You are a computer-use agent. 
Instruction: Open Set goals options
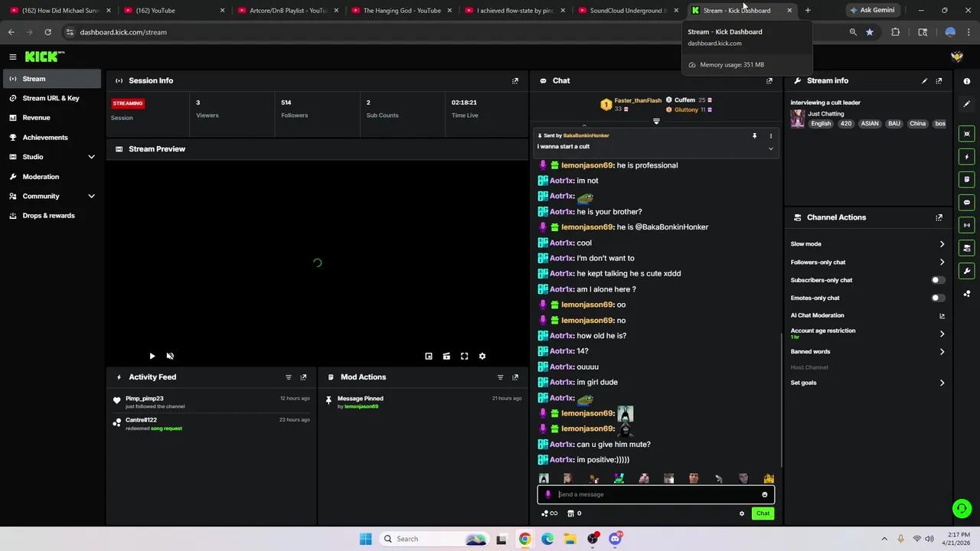click(x=867, y=383)
